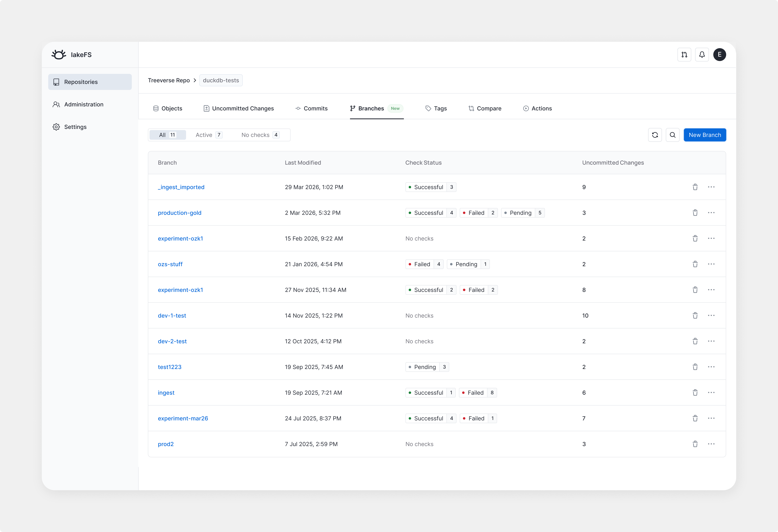Click Pending 5 badge on production-gold
This screenshot has height=532, width=778.
pos(523,213)
